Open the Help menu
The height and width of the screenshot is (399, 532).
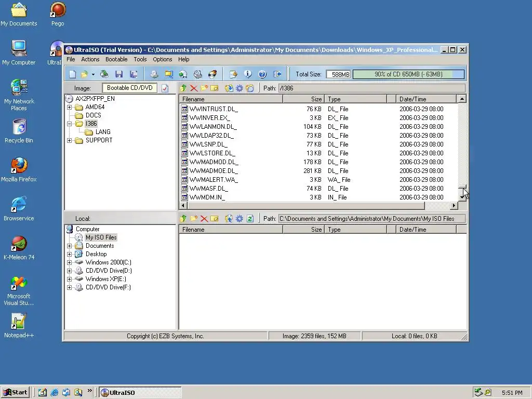[x=184, y=59]
